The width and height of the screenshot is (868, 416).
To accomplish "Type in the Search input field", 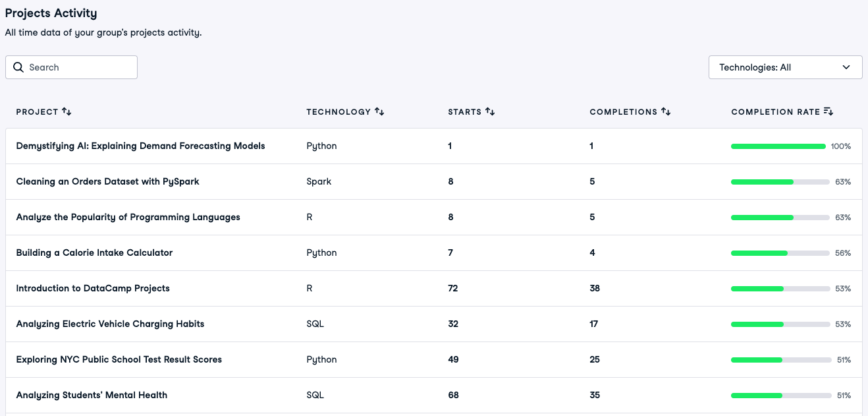I will (x=79, y=67).
